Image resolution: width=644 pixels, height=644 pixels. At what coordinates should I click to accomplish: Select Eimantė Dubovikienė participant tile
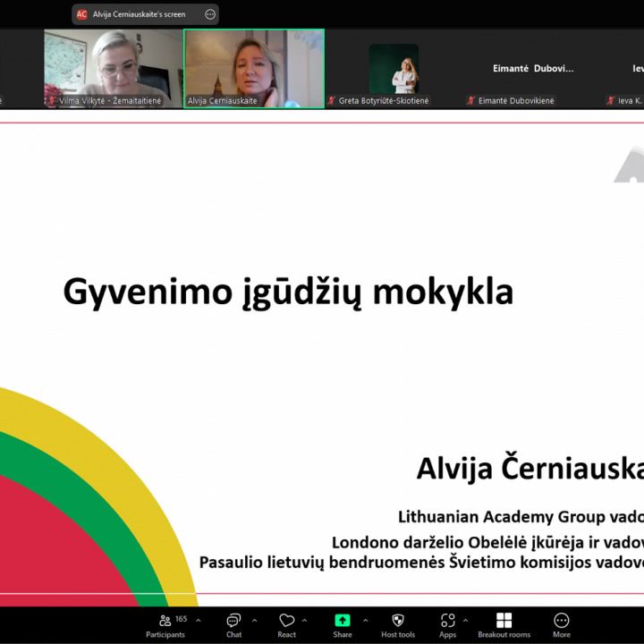coord(533,68)
